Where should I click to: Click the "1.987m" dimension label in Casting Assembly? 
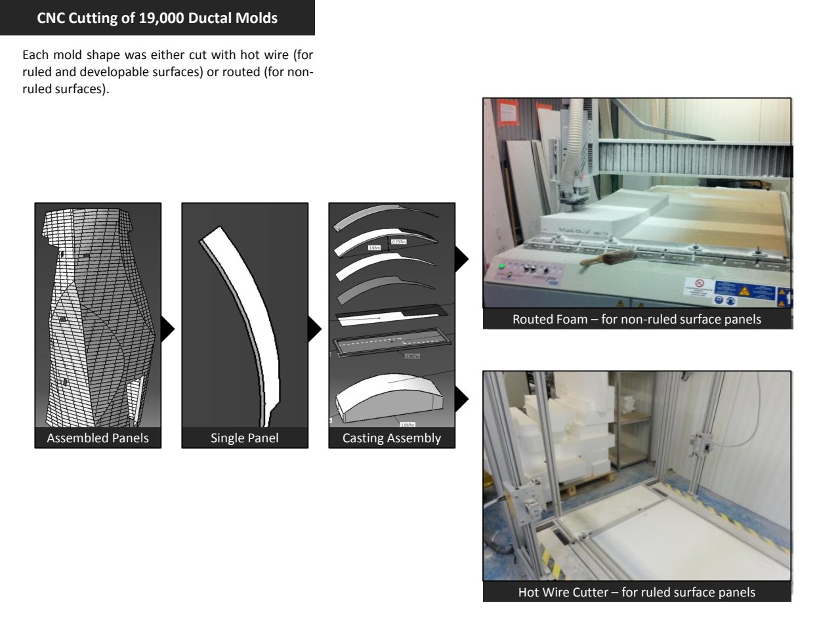[x=412, y=356]
